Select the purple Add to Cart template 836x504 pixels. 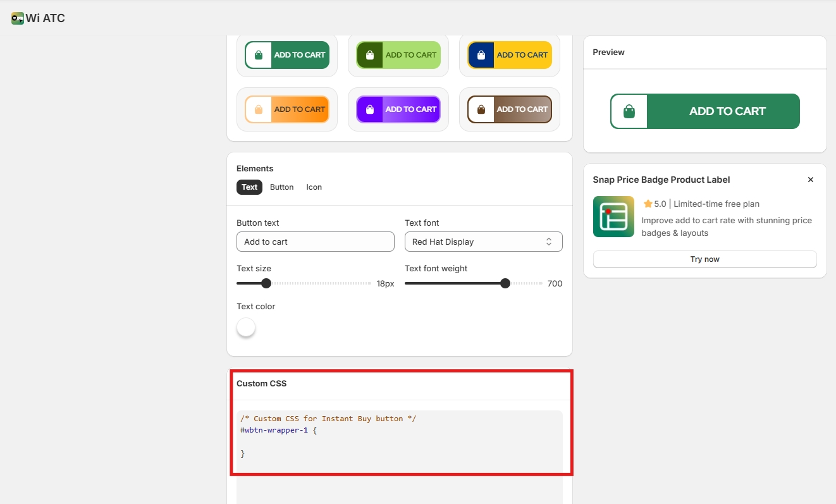pos(398,109)
